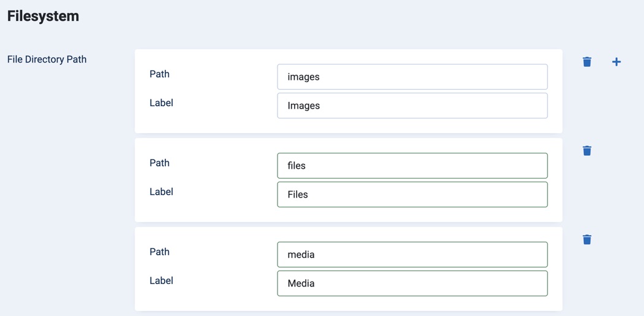The height and width of the screenshot is (316, 644).
Task: Add a new directory path with plus icon
Action: click(616, 61)
